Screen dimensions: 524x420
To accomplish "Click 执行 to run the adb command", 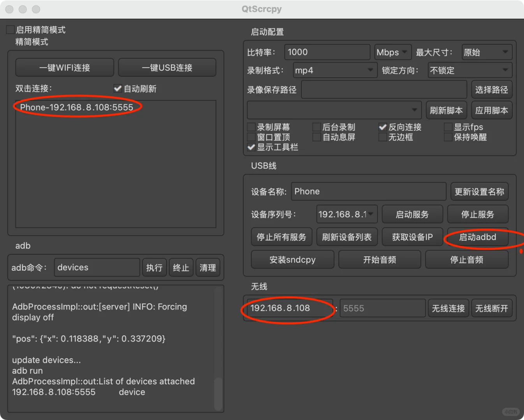I will 154,267.
